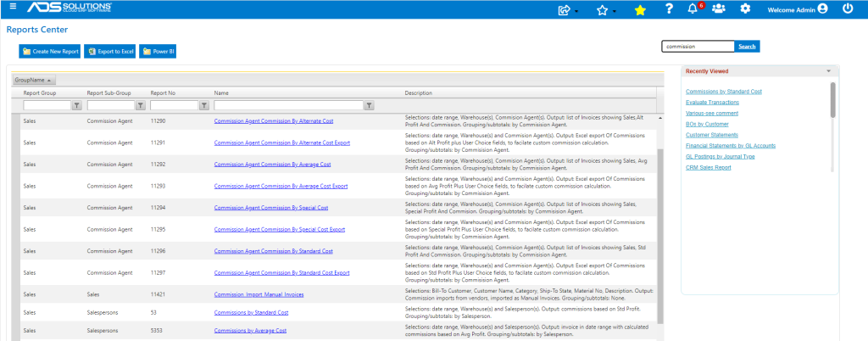Screen dimensions: 868x341
Task: Open Commissions by Average Cost report
Action: [250, 331]
